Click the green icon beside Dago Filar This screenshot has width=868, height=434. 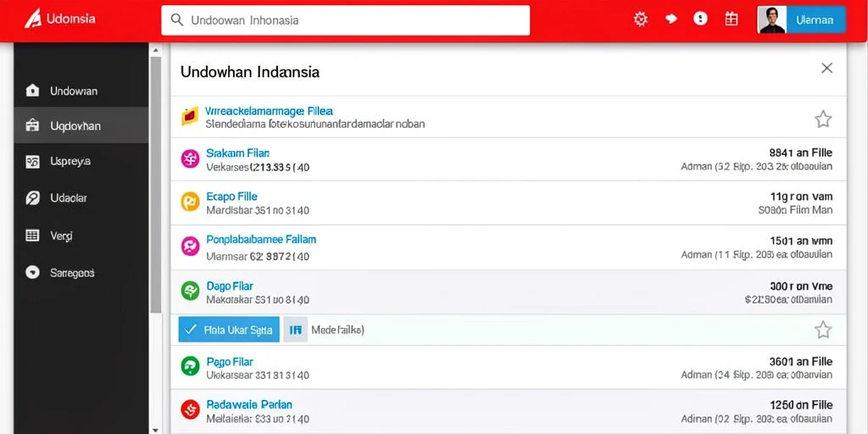[x=190, y=291]
